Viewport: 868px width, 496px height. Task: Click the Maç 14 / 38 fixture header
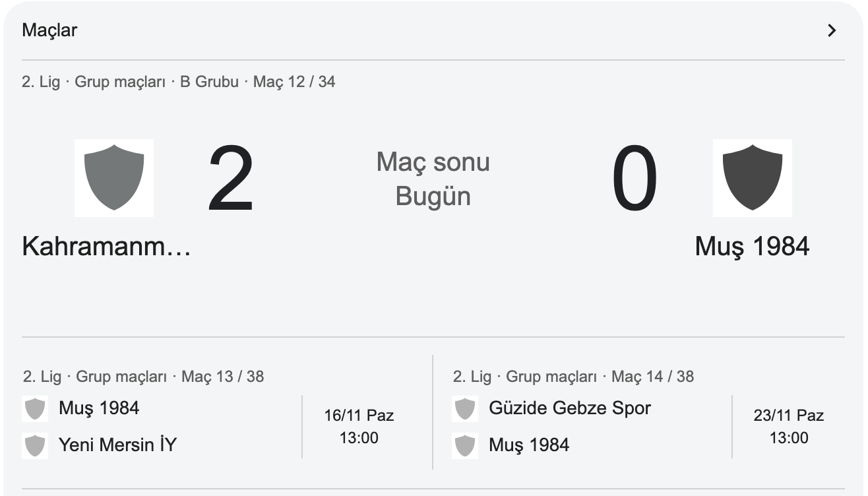(573, 377)
